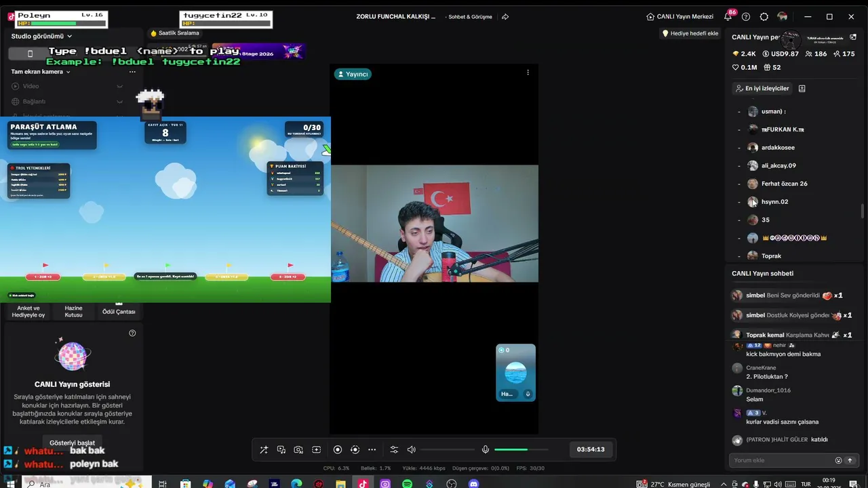Image resolution: width=868 pixels, height=488 pixels.
Task: Open the effects magic wand tool
Action: pos(264,449)
